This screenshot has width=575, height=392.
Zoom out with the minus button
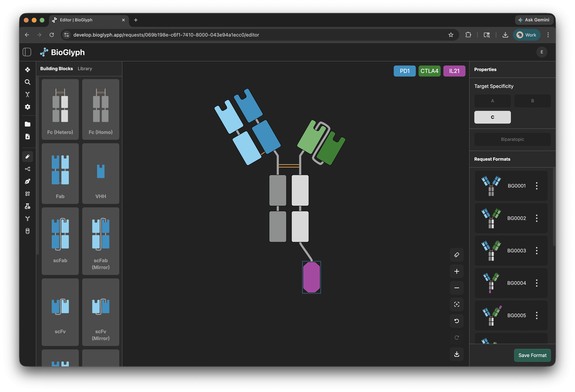(x=456, y=288)
